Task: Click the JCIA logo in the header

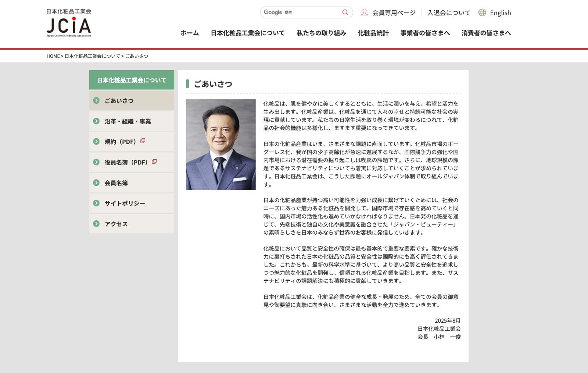Action: coord(69,23)
